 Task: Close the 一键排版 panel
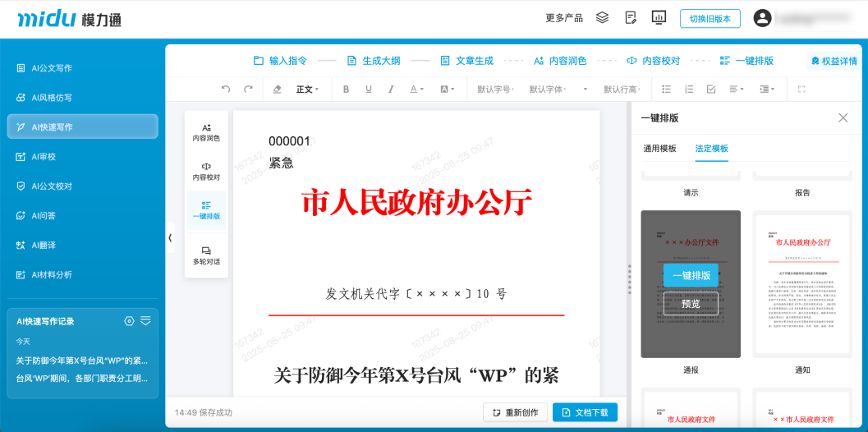843,117
